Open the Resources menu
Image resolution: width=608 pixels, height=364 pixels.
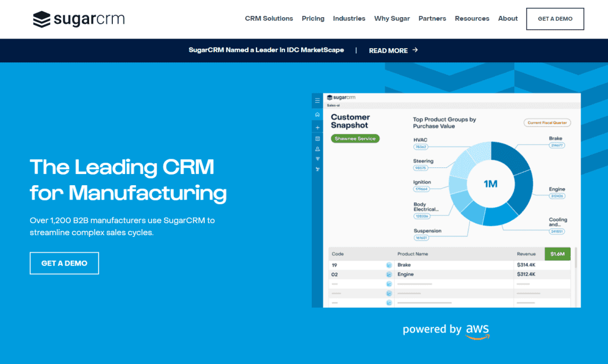coord(472,18)
